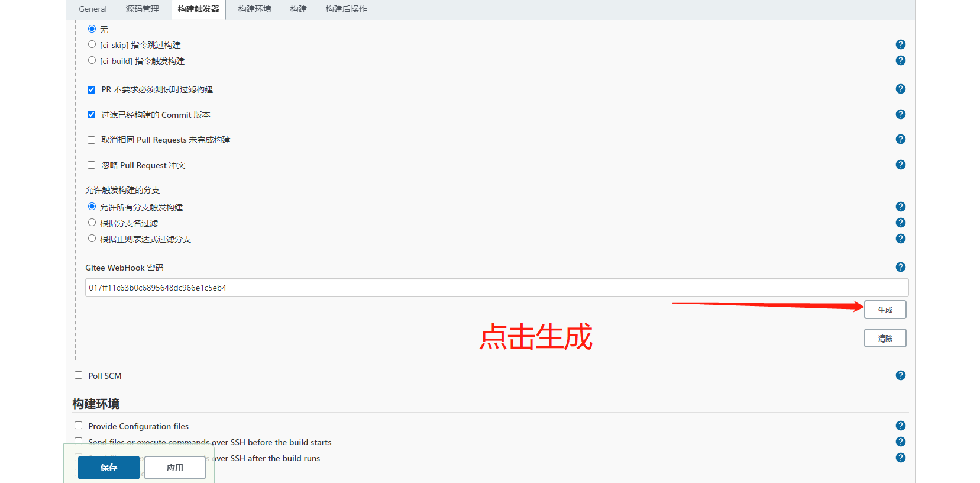Show help icon for Poll SCM
The height and width of the screenshot is (483, 980).
(x=900, y=375)
